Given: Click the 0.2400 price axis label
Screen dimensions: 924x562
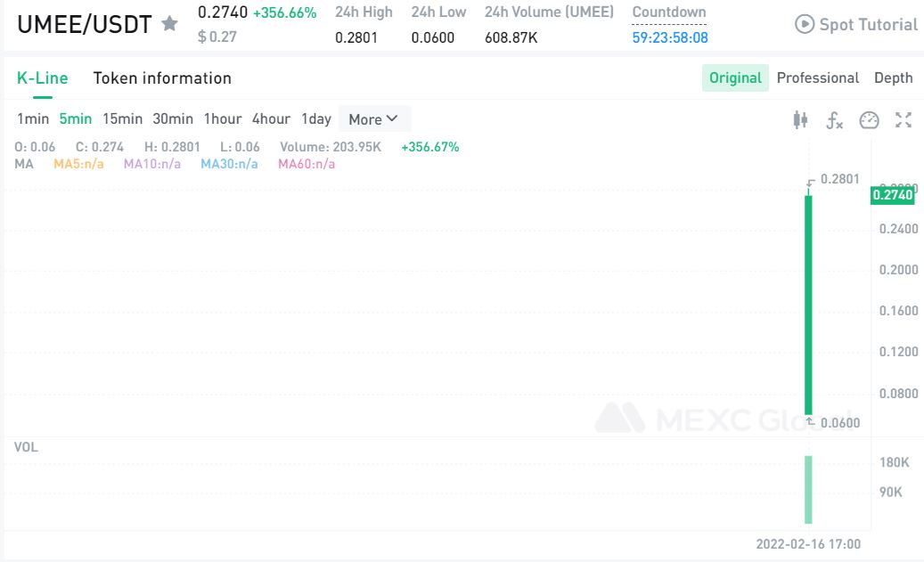Looking at the screenshot, I should tap(899, 229).
